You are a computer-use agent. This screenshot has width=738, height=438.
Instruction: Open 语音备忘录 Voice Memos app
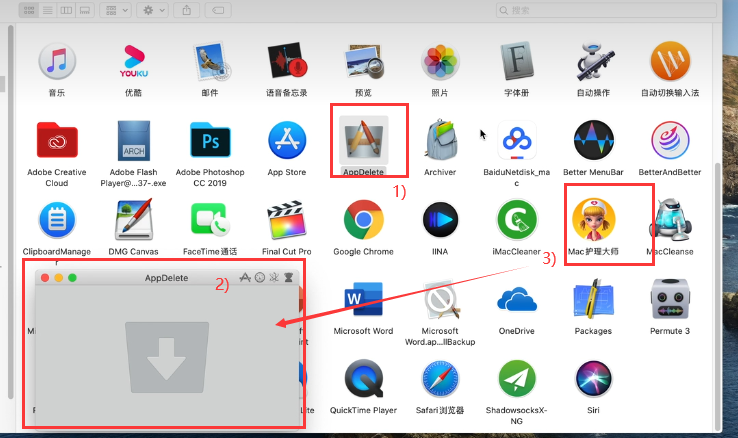(287, 62)
